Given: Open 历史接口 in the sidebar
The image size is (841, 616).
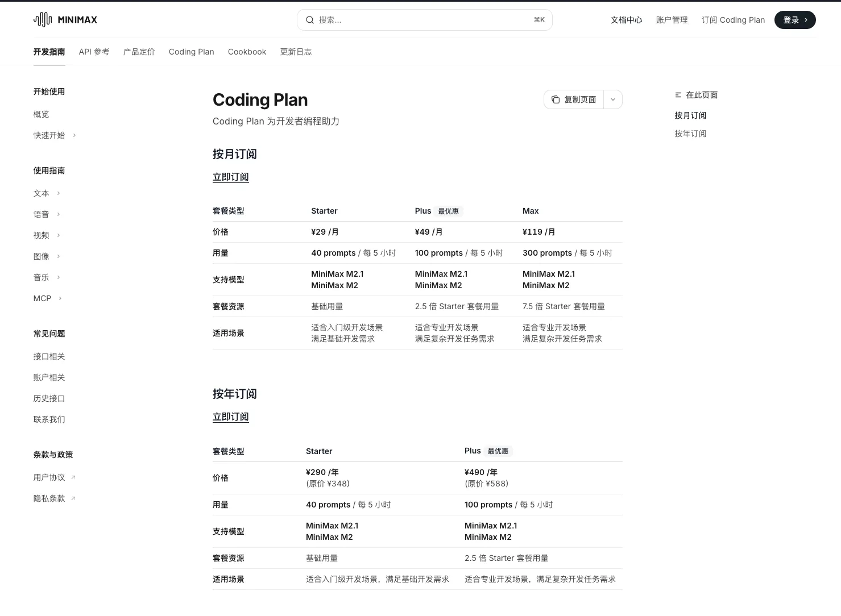Looking at the screenshot, I should pos(49,398).
